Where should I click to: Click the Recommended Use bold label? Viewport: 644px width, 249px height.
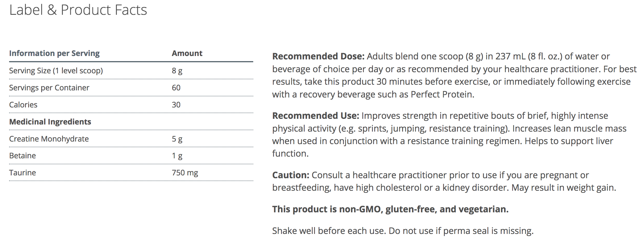coord(316,116)
